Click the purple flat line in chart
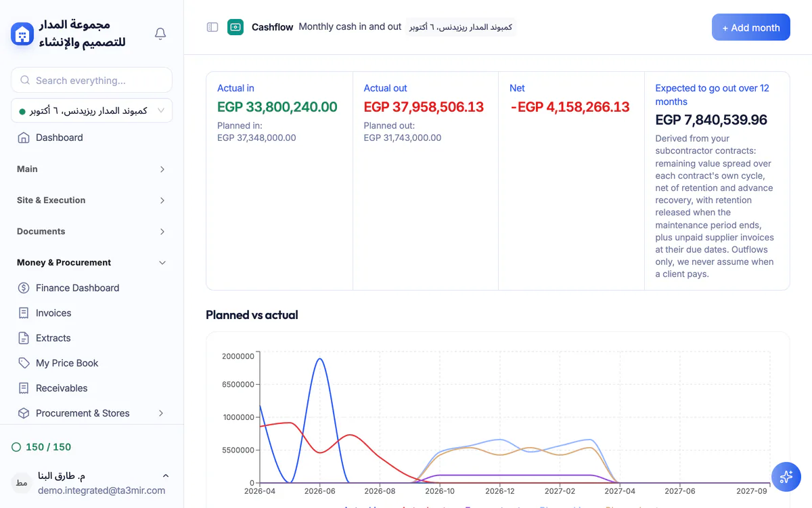The width and height of the screenshot is (812, 508). click(514, 475)
